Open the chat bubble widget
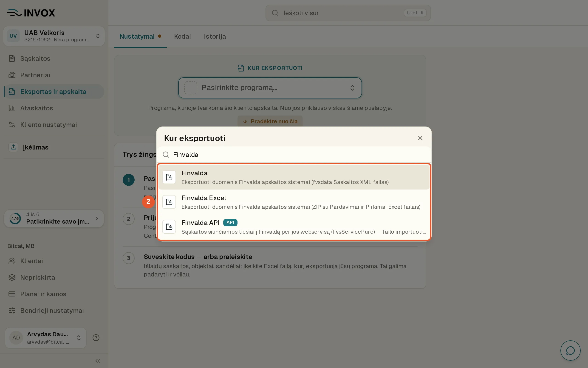 coord(570,351)
